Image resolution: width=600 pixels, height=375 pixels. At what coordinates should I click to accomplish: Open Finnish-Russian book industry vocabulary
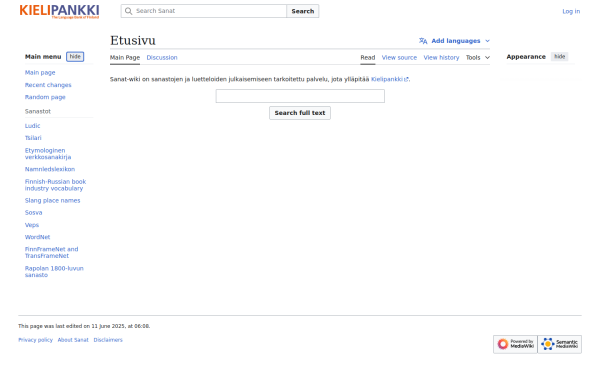point(55,185)
